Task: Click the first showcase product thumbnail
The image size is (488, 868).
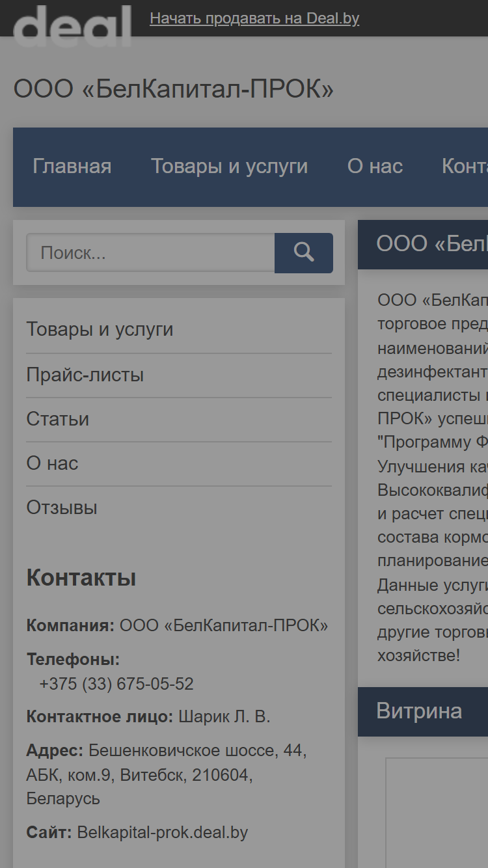Action: (x=437, y=812)
